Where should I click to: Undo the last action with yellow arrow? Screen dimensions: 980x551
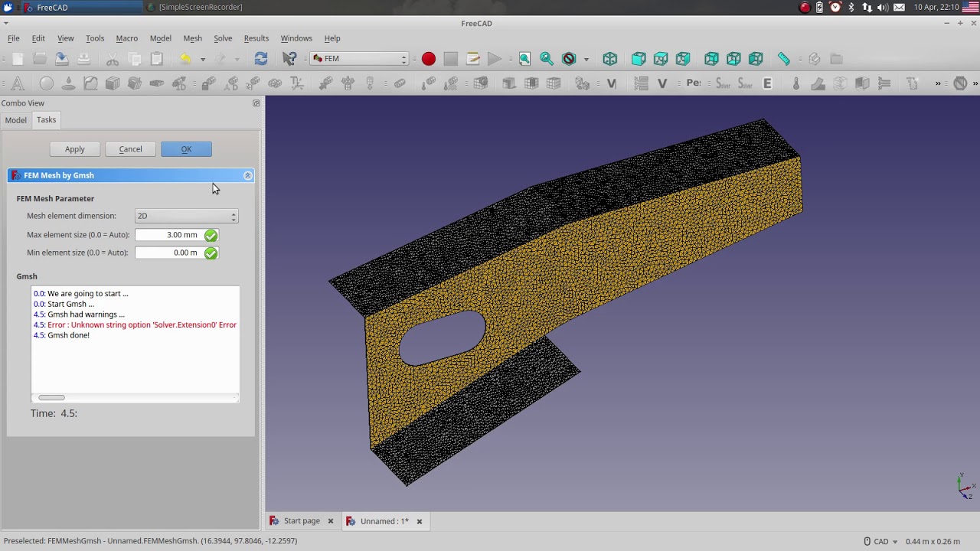pos(185,59)
